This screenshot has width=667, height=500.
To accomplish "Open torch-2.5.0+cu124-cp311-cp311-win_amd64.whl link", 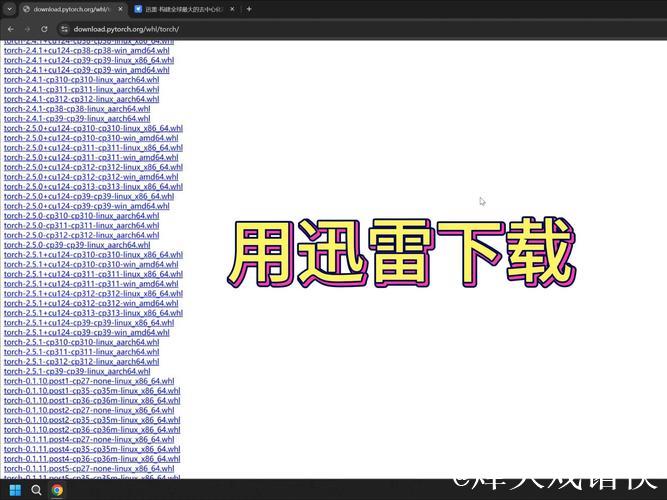I will coord(91,157).
